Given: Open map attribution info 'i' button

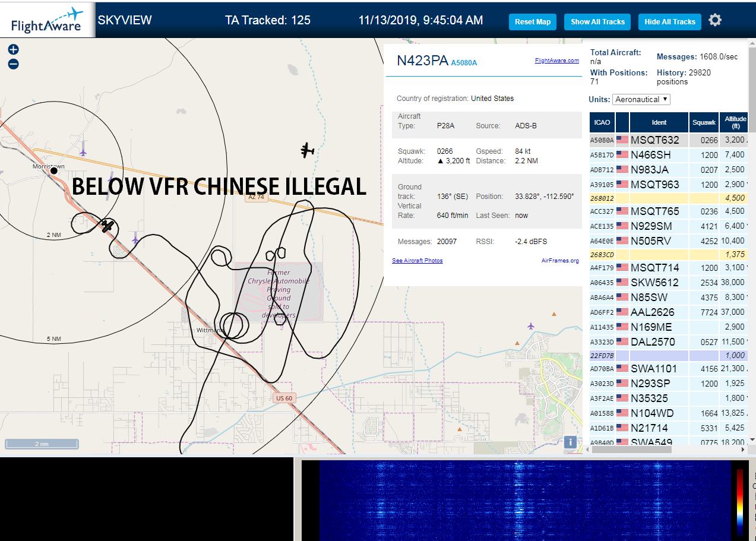Looking at the screenshot, I should (570, 442).
